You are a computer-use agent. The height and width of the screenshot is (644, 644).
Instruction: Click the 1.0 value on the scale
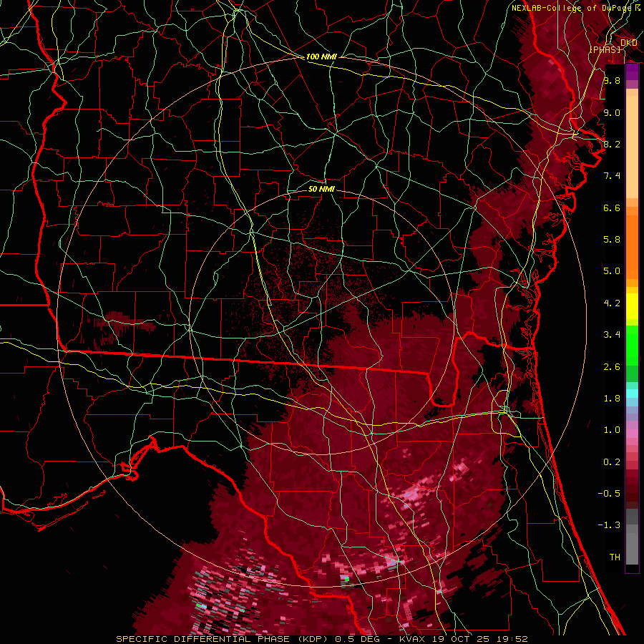(x=612, y=430)
